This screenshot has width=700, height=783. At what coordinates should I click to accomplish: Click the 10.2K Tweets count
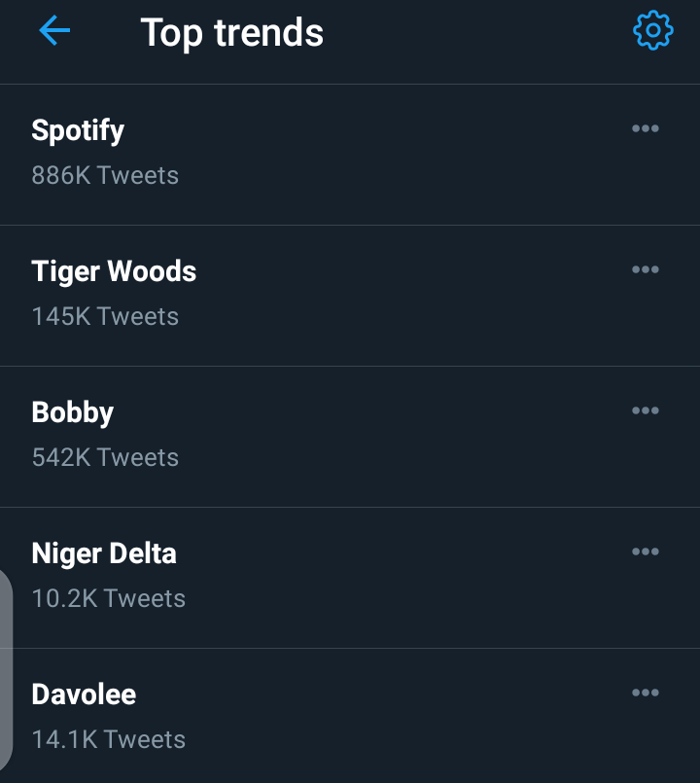pyautogui.click(x=108, y=599)
